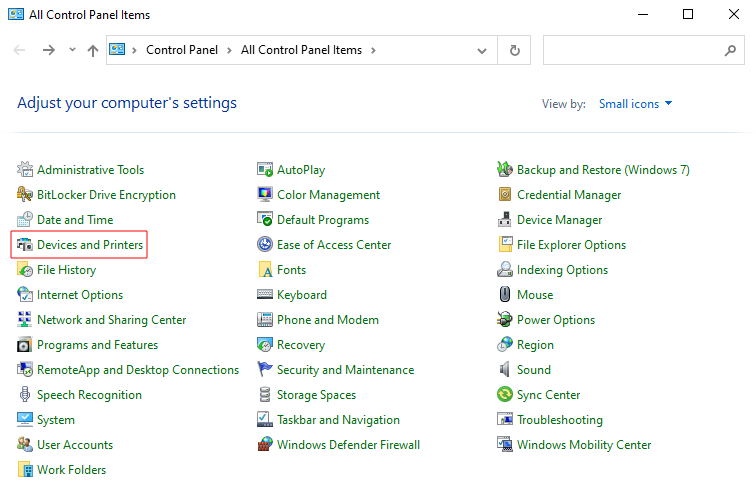The image size is (756, 487).
Task: Go up one folder level
Action: click(93, 50)
